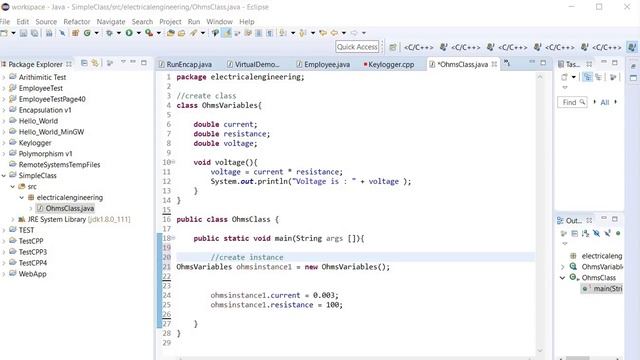Click the Back navigation arrow icon
This screenshot has width=640, height=360.
334,33
